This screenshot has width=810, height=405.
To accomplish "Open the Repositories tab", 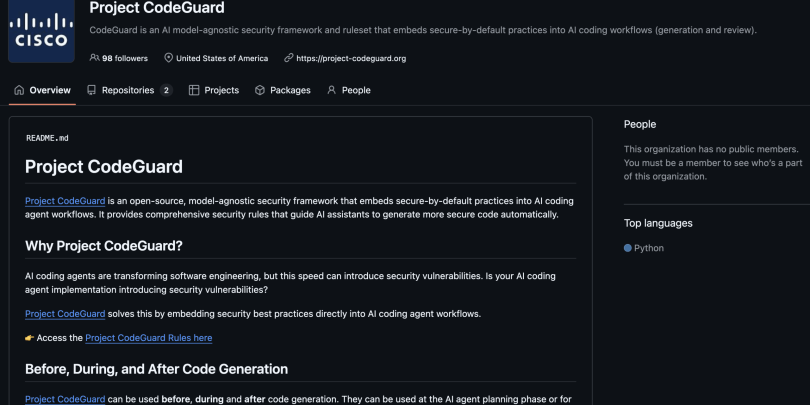I will [128, 90].
